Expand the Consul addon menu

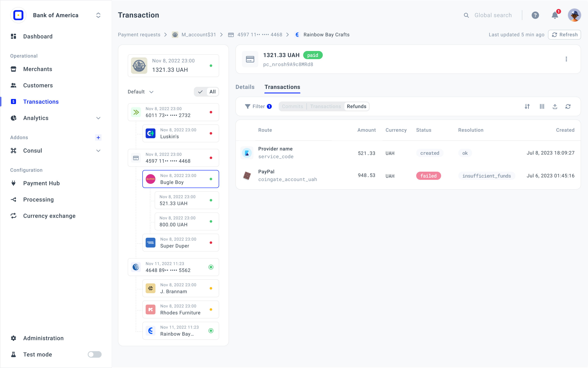(x=98, y=151)
